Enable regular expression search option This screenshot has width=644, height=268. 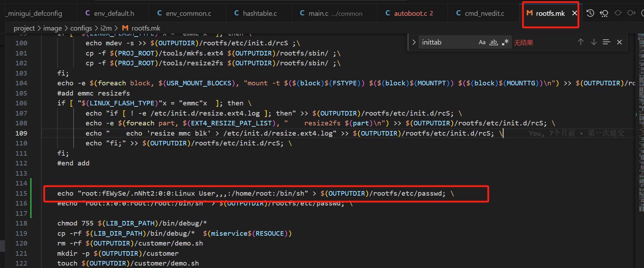505,43
